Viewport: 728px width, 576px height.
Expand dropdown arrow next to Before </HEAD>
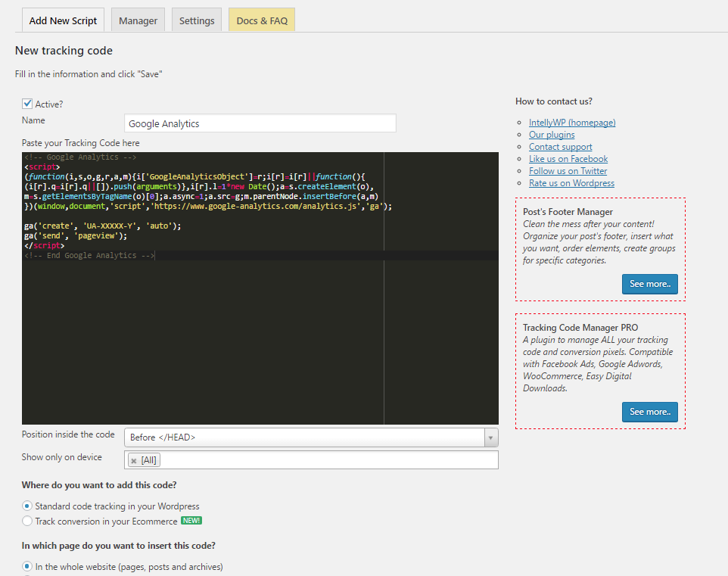click(491, 437)
